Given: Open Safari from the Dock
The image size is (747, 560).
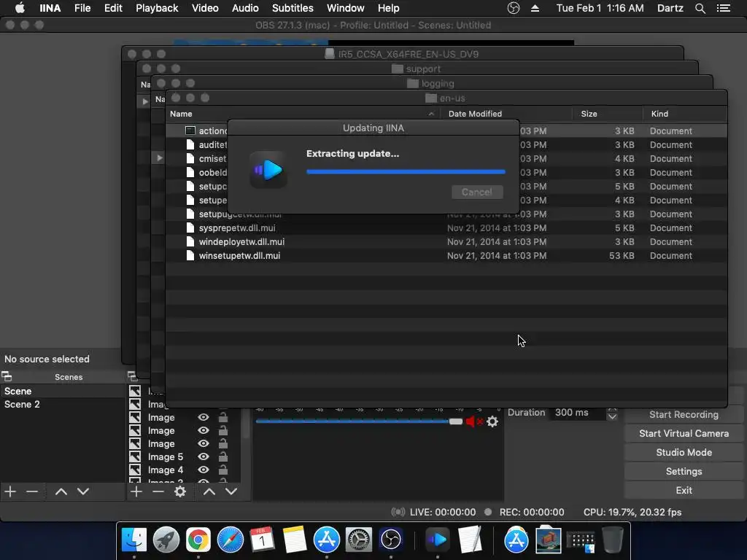Looking at the screenshot, I should pos(231,540).
